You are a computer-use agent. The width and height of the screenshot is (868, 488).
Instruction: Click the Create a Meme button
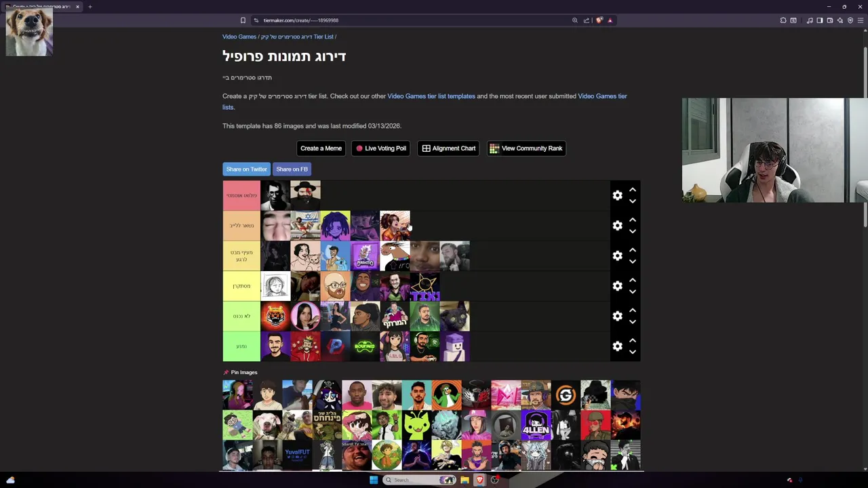tap(321, 148)
